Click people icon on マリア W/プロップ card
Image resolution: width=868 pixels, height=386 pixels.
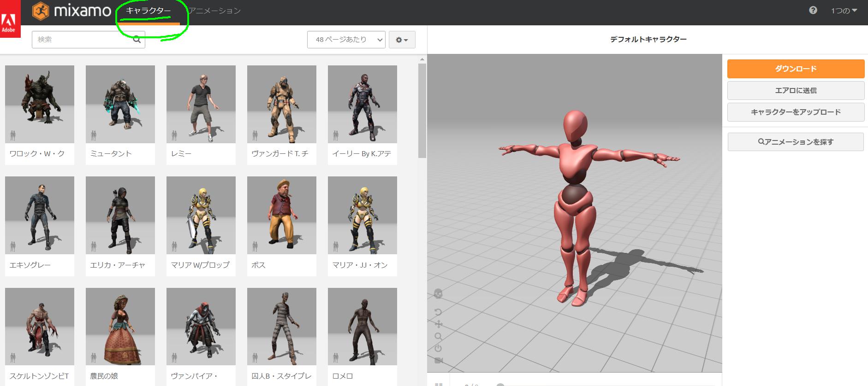(x=174, y=246)
